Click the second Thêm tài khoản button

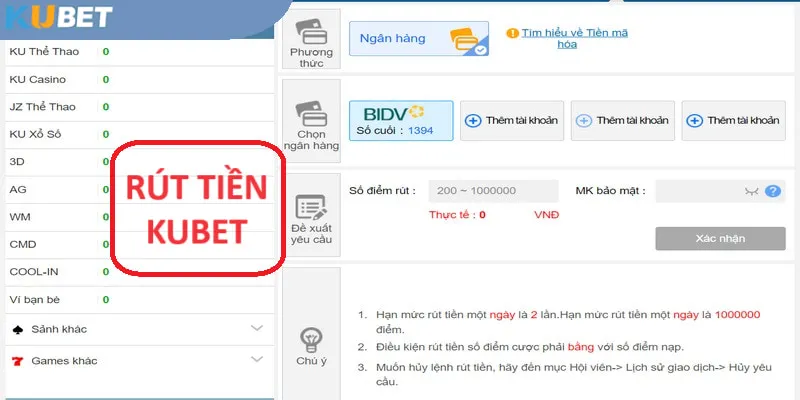[622, 120]
